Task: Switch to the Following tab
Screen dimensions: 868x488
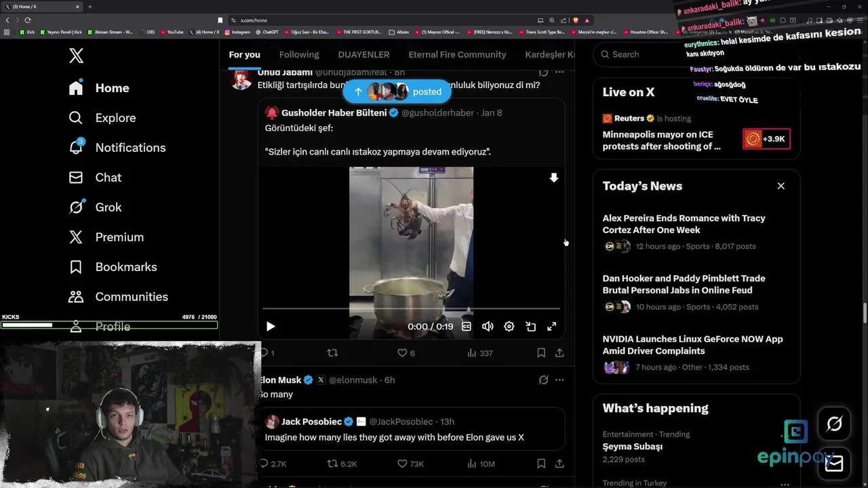Action: [299, 54]
